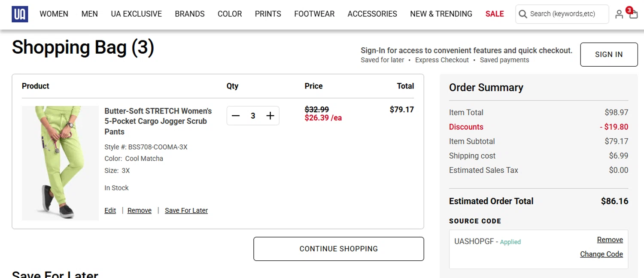Increase quantity with the plus button
Image resolution: width=644 pixels, height=278 pixels.
pos(270,116)
